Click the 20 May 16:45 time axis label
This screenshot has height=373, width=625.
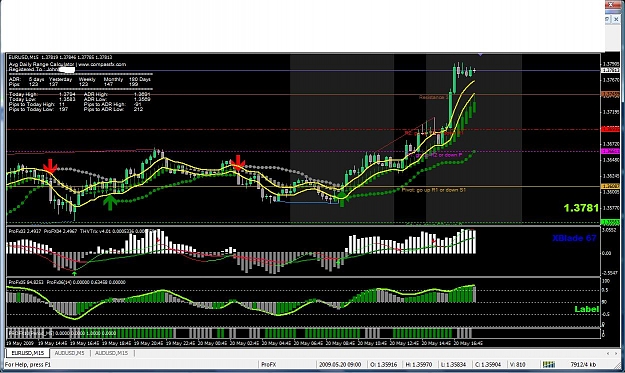(x=469, y=343)
